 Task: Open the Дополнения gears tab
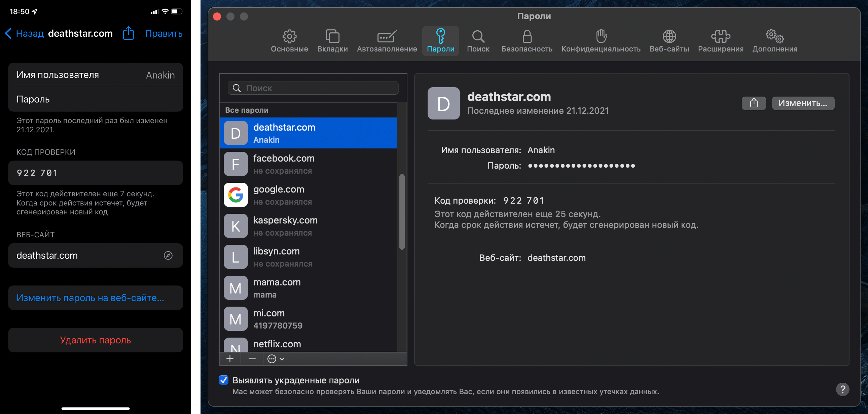pos(775,41)
